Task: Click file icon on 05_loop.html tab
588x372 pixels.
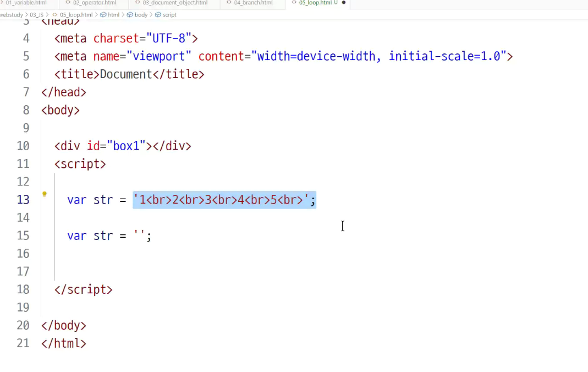Action: point(294,2)
